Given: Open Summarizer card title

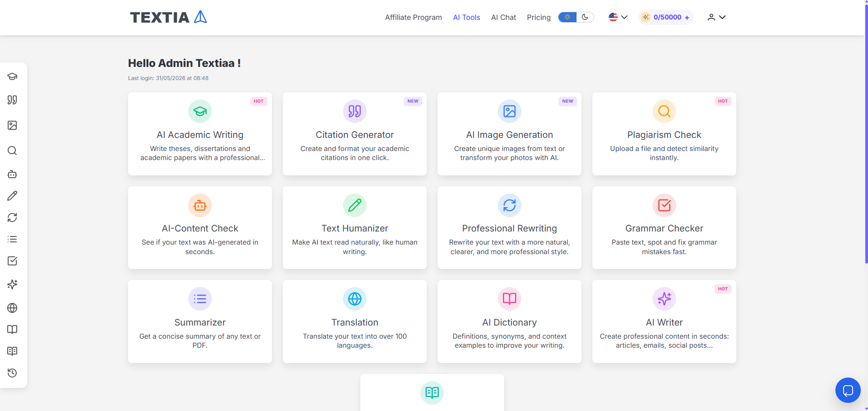Looking at the screenshot, I should click(x=200, y=322).
